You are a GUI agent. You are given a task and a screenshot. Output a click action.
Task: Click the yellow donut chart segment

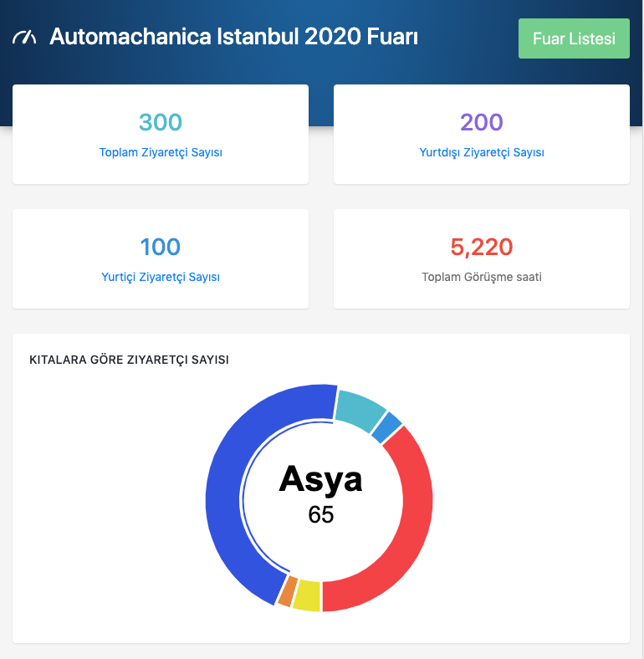click(x=307, y=595)
